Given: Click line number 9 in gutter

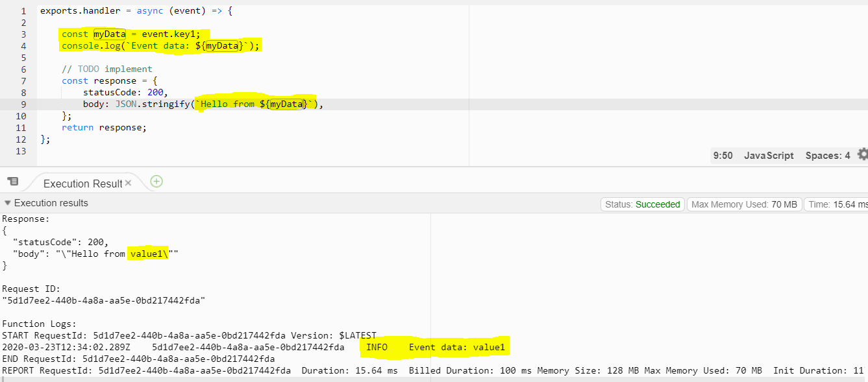Looking at the screenshot, I should (x=23, y=104).
